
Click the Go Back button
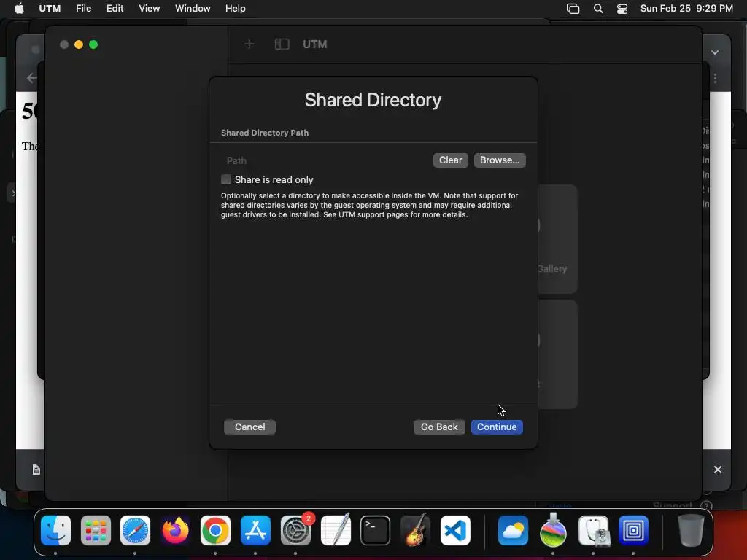438,427
